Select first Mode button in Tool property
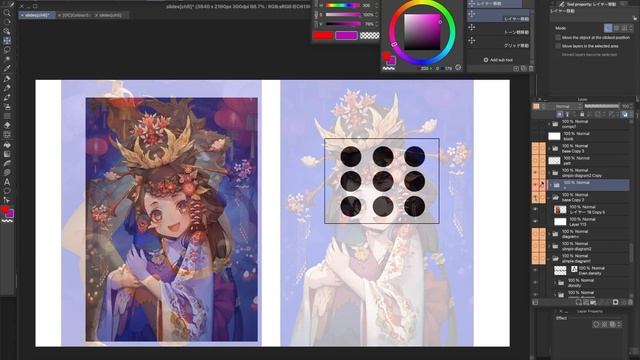Screen dimensions: 640x360 (608, 28)
